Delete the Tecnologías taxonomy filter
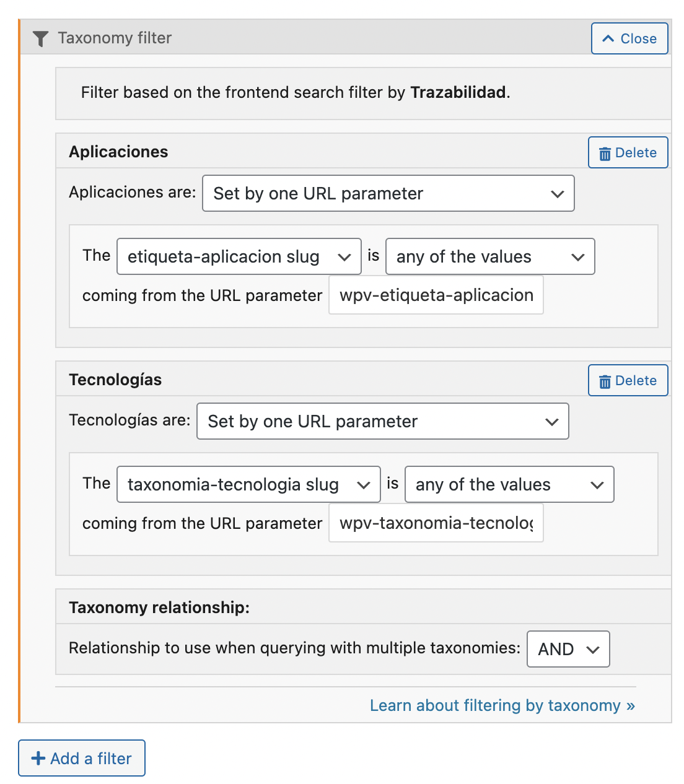 pyautogui.click(x=628, y=380)
